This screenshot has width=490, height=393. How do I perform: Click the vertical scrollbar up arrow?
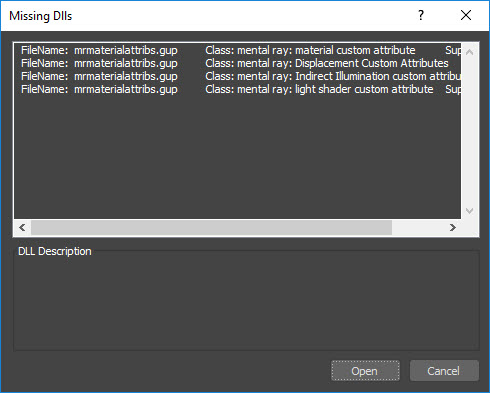coord(470,52)
